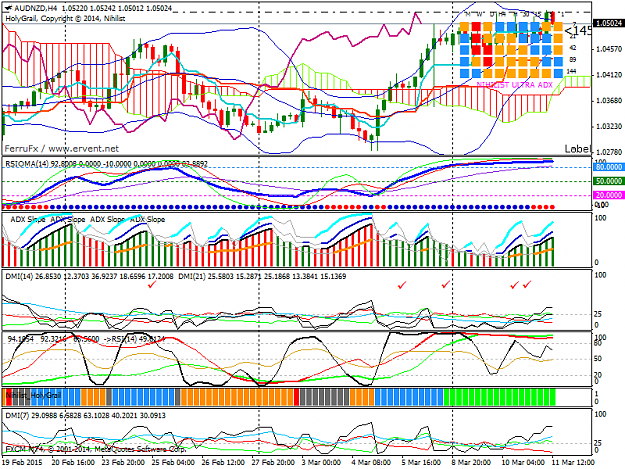Click price axis value 1.03230
Image resolution: width=625 pixels, height=469 pixels.
click(x=609, y=127)
